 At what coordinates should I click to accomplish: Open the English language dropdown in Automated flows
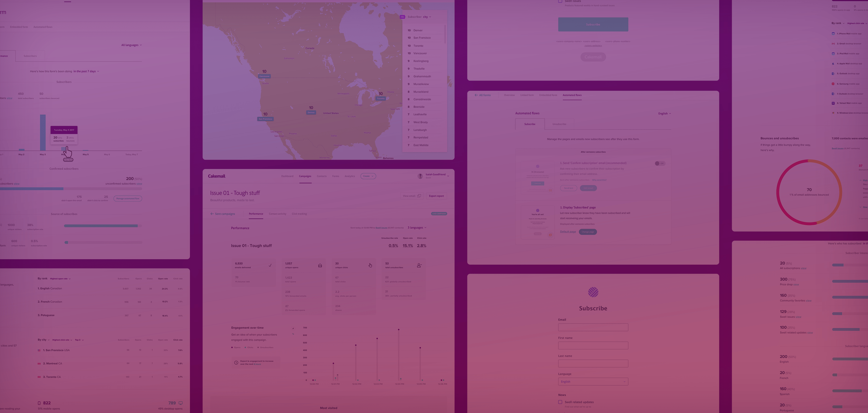click(664, 113)
